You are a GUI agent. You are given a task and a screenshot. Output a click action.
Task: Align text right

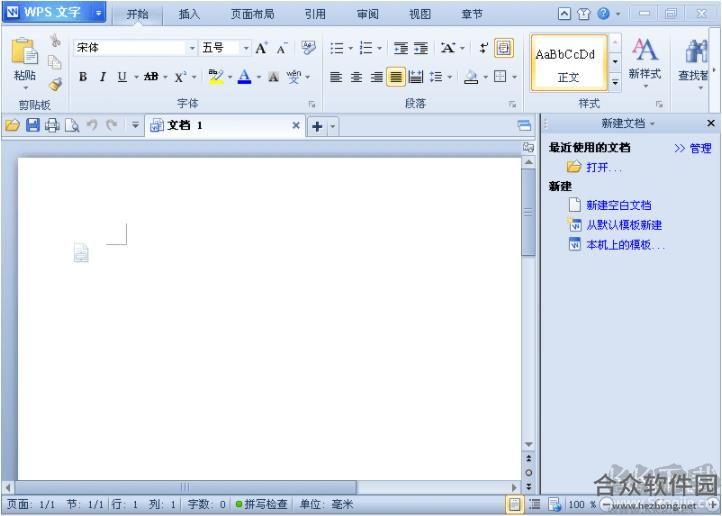376,76
